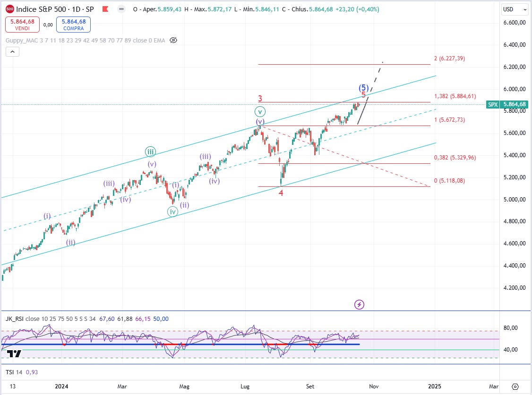
Task: Click the 2025 label on the time axis
Action: coord(435,386)
